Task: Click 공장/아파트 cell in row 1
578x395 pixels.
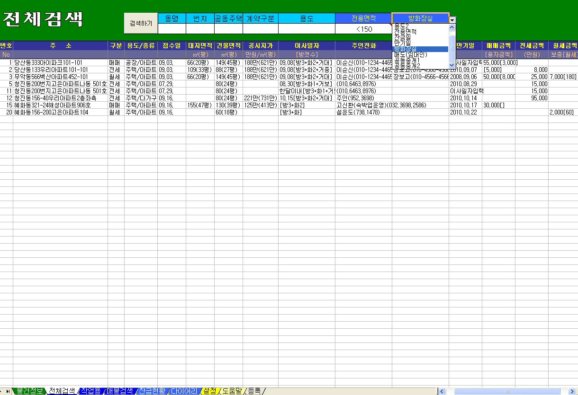Action: click(x=141, y=63)
